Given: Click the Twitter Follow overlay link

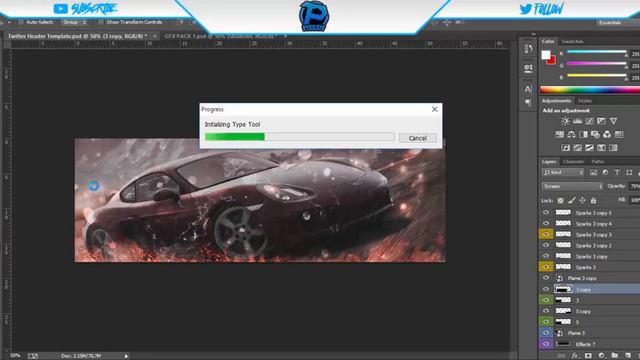Looking at the screenshot, I should (542, 9).
